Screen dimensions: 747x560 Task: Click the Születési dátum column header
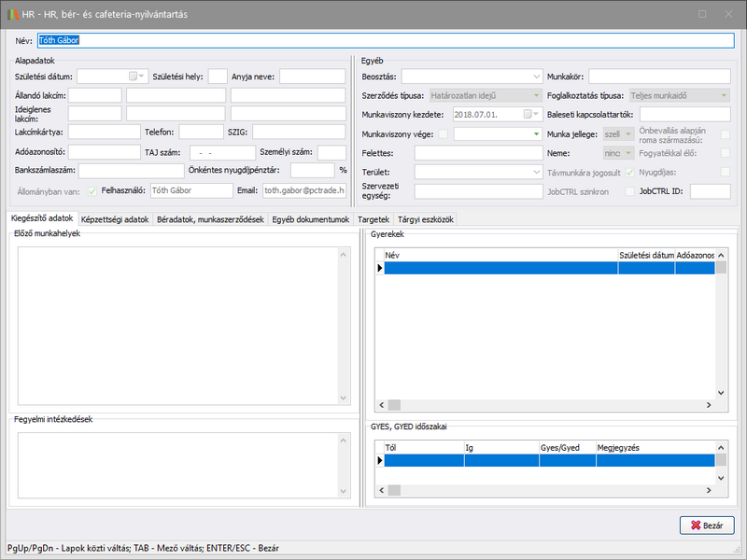tap(646, 254)
